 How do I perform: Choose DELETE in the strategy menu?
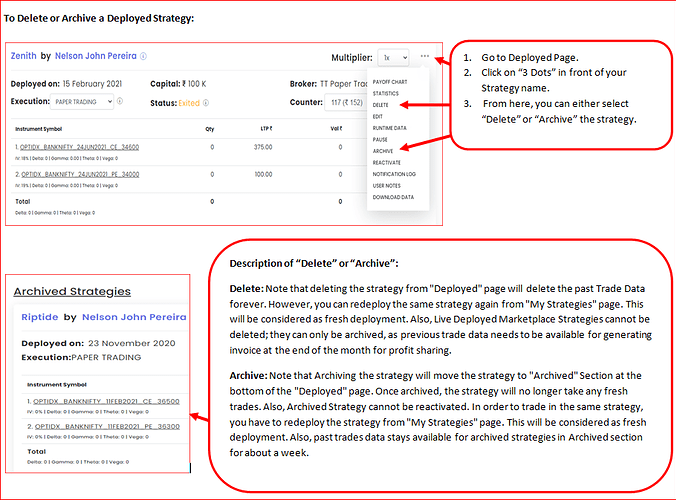tap(380, 105)
